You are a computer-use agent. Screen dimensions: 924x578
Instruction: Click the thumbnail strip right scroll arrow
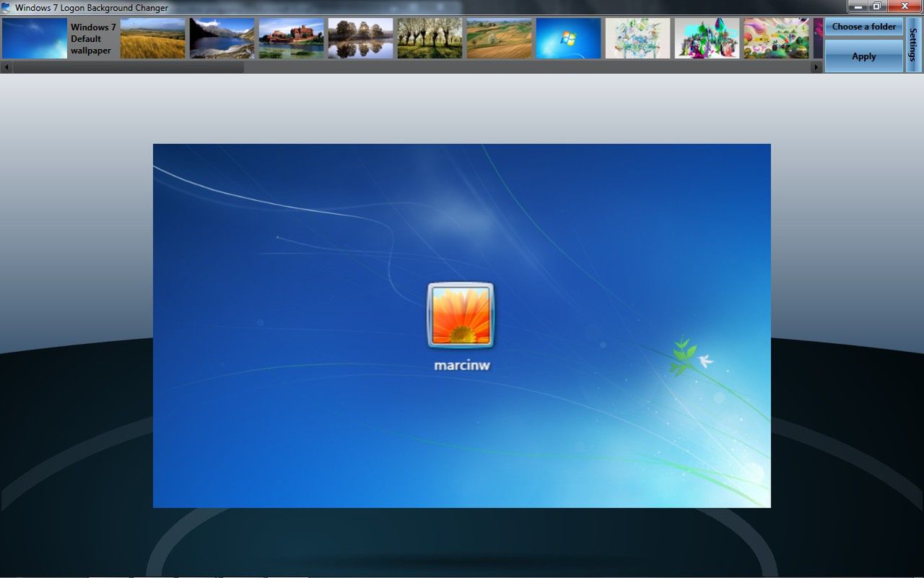tap(817, 67)
